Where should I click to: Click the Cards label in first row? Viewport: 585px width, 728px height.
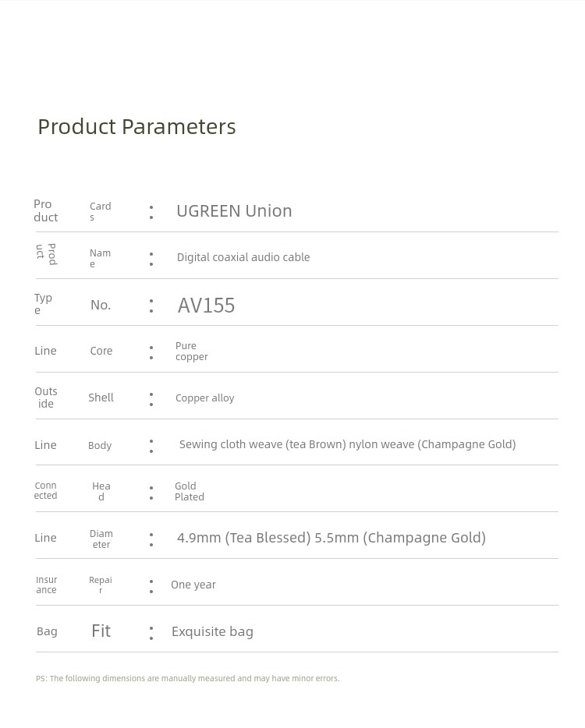point(101,211)
